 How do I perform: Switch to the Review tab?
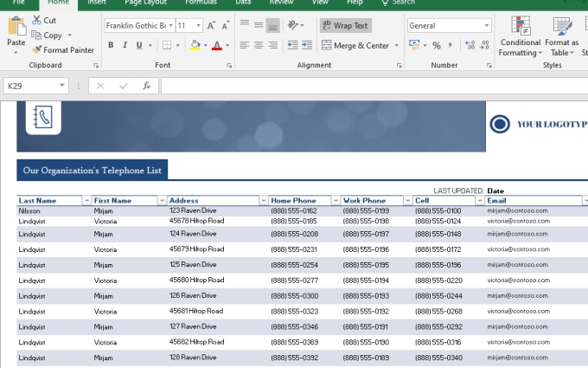click(282, 3)
